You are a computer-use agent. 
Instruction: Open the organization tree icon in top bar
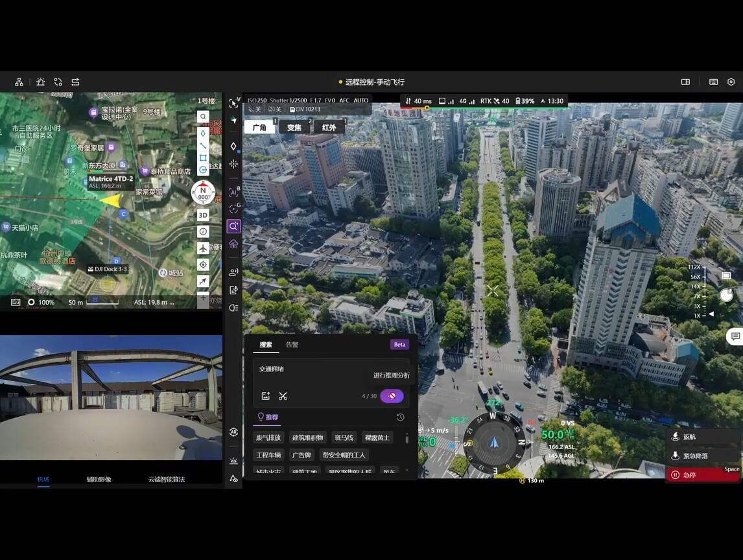19,82
